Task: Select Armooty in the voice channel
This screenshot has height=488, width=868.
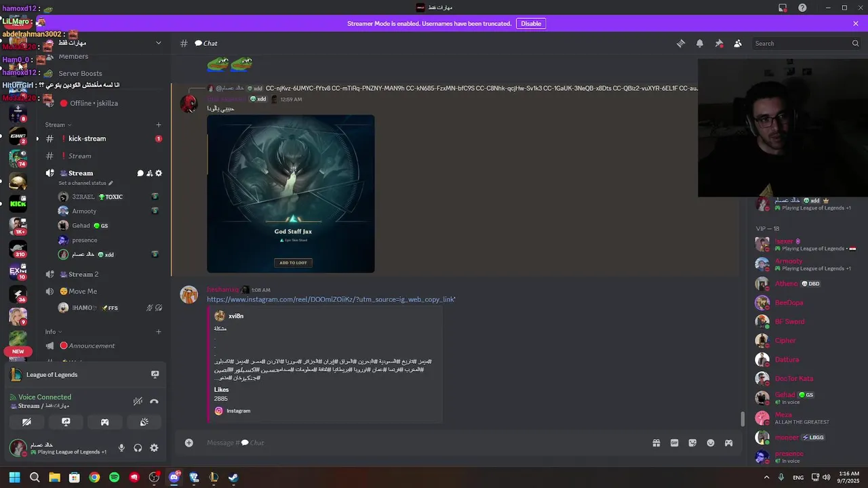Action: pos(84,211)
